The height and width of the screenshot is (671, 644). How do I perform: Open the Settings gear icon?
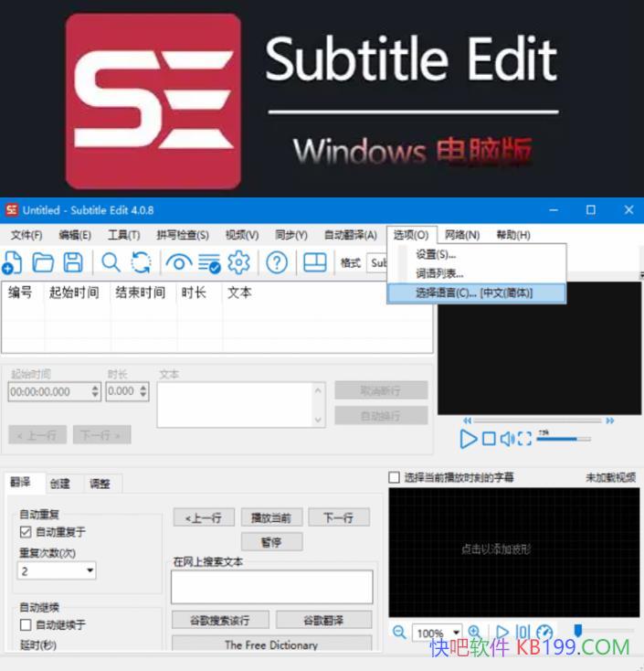pos(238,263)
